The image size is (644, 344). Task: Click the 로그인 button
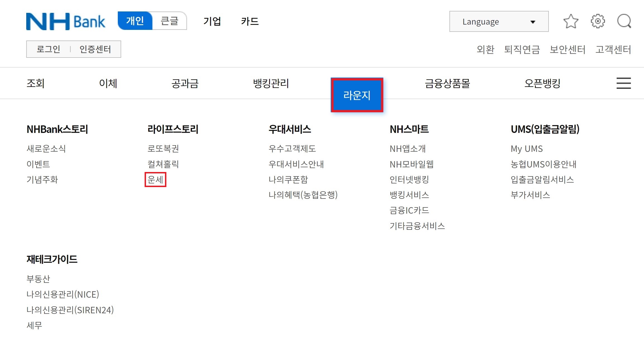tap(49, 49)
